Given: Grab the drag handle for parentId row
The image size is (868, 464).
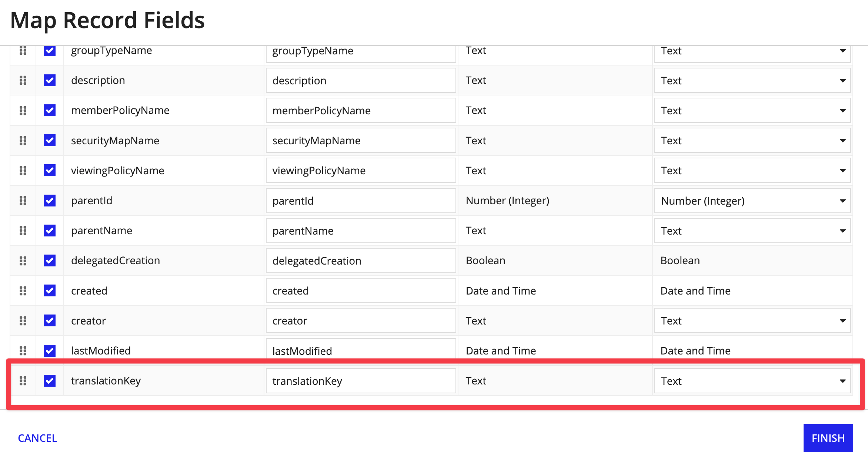Looking at the screenshot, I should (x=23, y=201).
